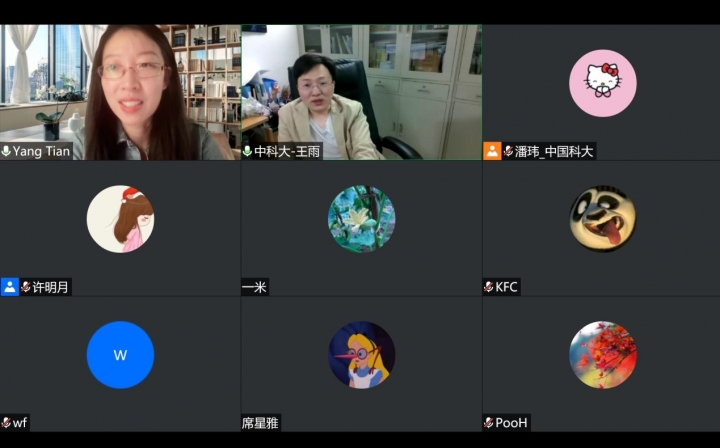Select the red maple leaves avatar of PooH
Viewport: 720px width, 448px height.
[x=602, y=355]
